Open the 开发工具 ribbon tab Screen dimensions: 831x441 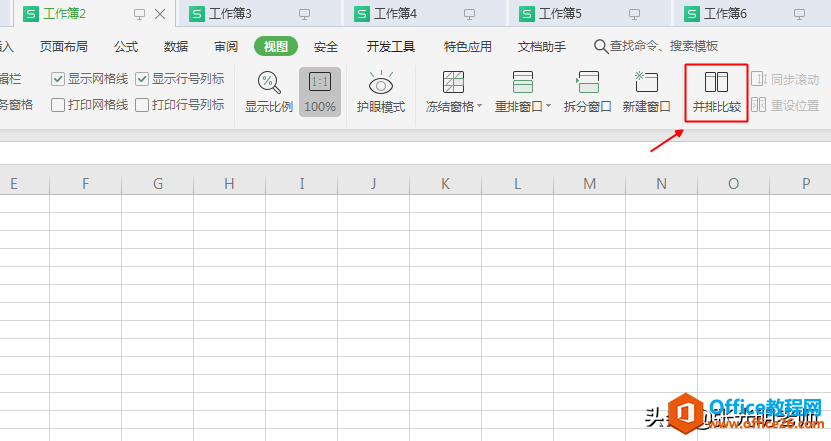[391, 47]
